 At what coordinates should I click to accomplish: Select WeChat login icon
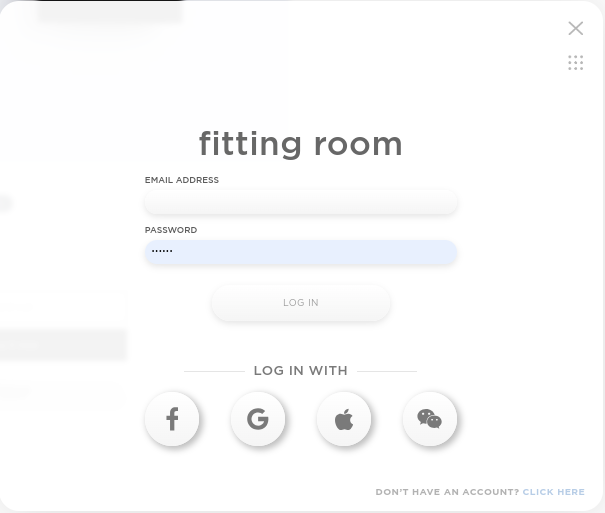coord(430,419)
